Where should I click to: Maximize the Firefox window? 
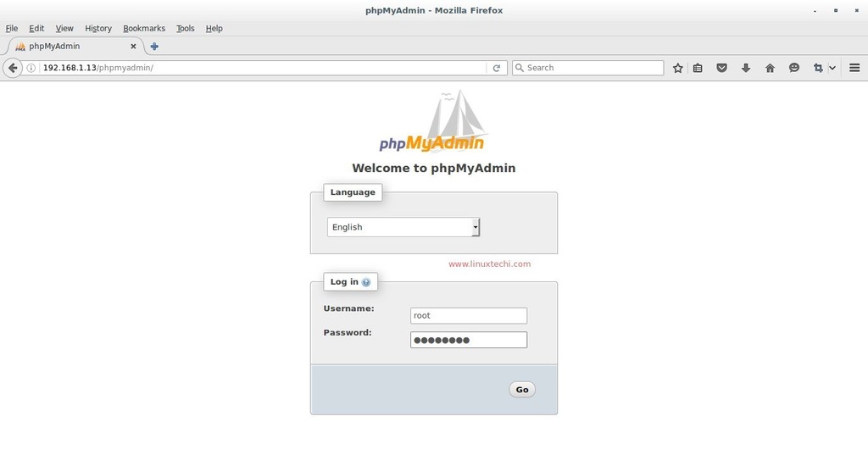point(835,10)
